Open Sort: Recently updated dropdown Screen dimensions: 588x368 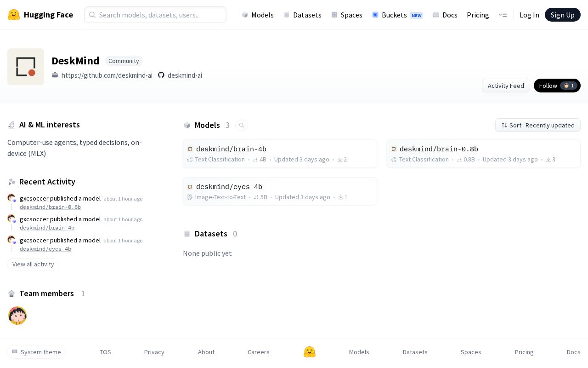click(x=538, y=125)
